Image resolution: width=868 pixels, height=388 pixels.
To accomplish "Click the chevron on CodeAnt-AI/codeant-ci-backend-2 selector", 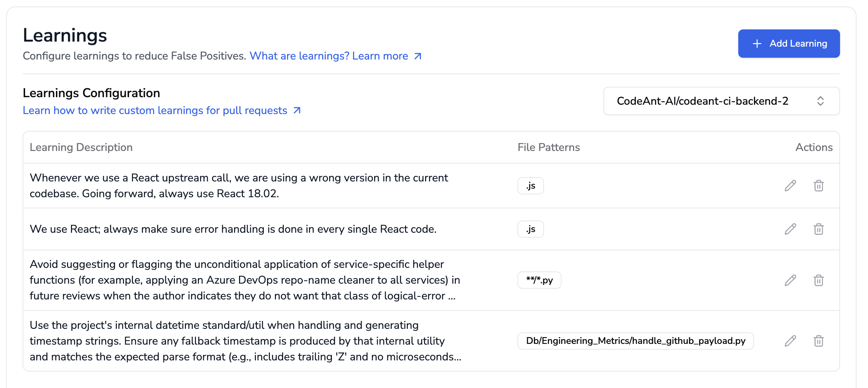I will tap(821, 101).
